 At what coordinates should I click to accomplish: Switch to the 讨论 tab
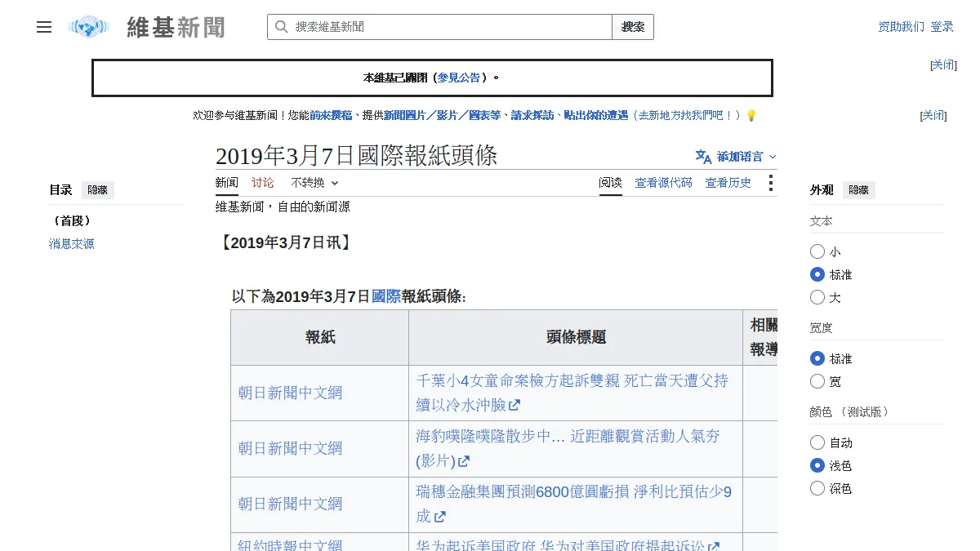click(263, 183)
